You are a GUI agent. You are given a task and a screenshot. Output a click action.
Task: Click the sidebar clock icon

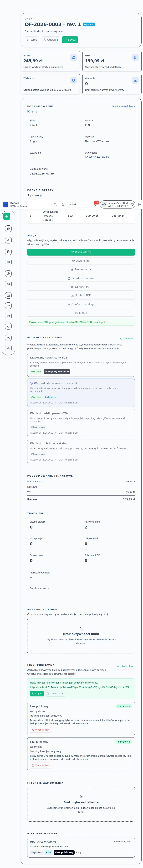pos(8,316)
